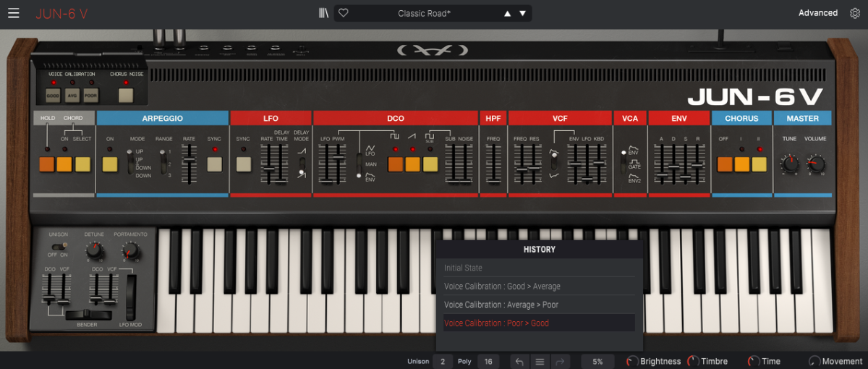The height and width of the screenshot is (369, 868).
Task: Open the preset library browser icon
Action: point(323,13)
